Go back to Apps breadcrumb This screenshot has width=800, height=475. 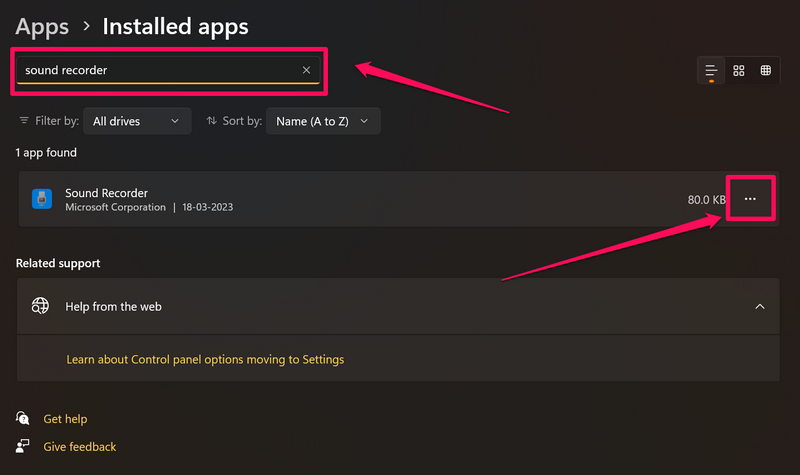[42, 26]
